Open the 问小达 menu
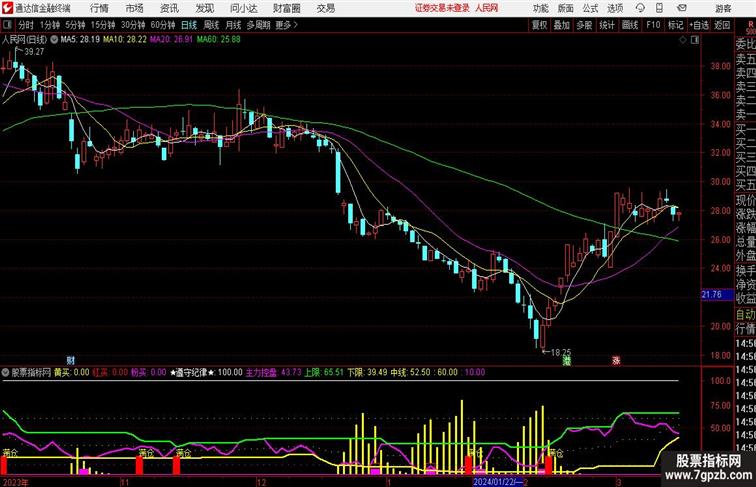This screenshot has width=756, height=487. [243, 8]
